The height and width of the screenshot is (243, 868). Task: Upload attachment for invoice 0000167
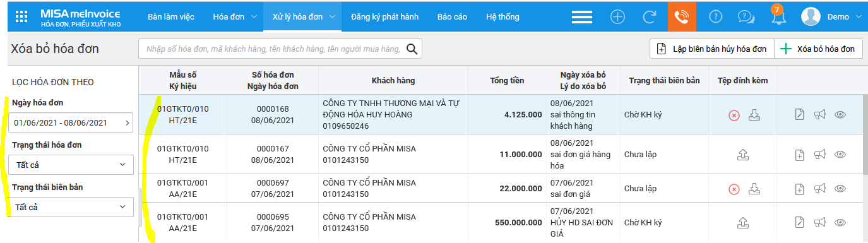click(744, 154)
